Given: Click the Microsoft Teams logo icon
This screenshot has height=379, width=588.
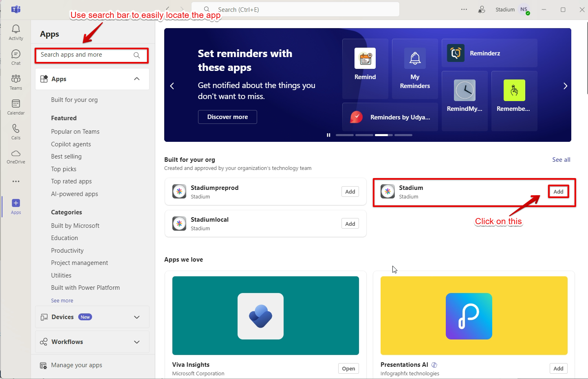Looking at the screenshot, I should [16, 9].
